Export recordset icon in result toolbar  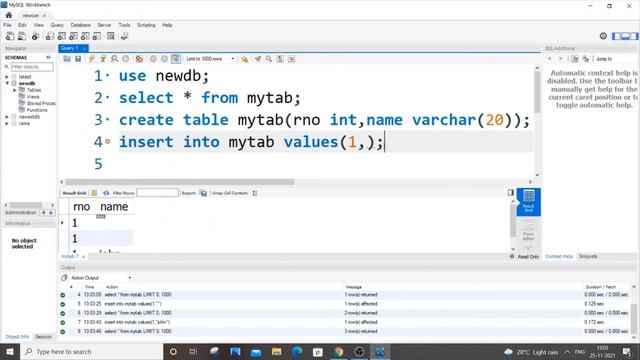pos(203,193)
